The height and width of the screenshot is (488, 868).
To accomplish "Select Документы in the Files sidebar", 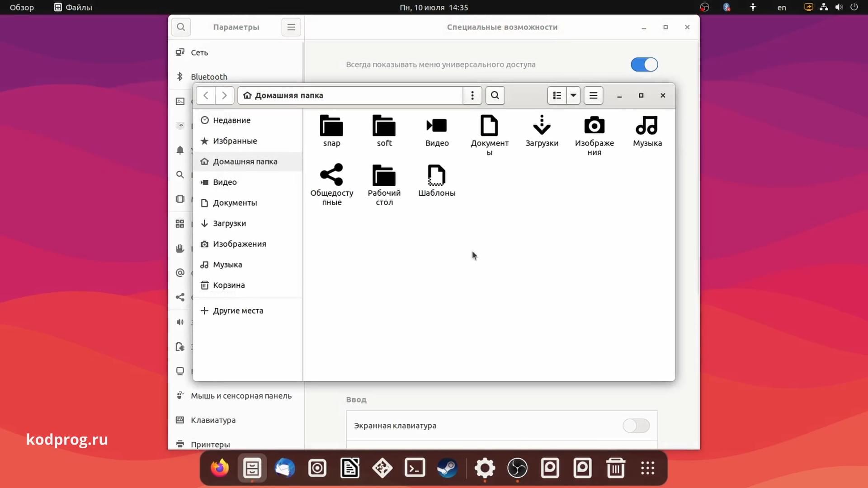I will 248,203.
